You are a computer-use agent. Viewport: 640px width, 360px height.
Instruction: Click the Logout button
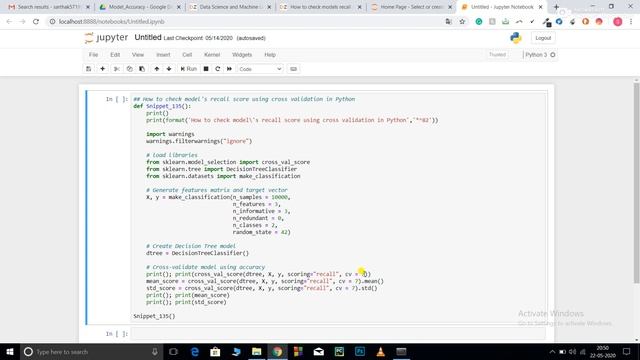pos(543,38)
